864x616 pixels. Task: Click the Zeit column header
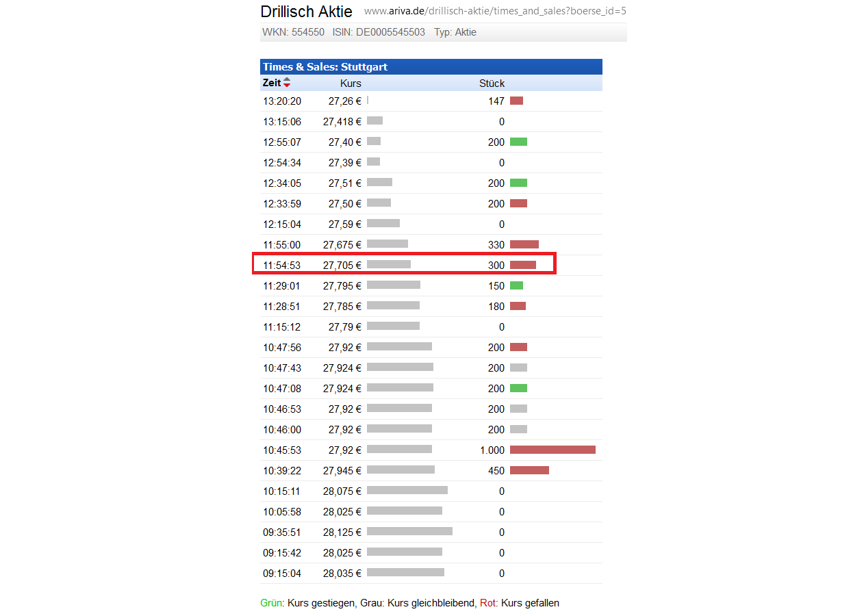click(x=272, y=83)
